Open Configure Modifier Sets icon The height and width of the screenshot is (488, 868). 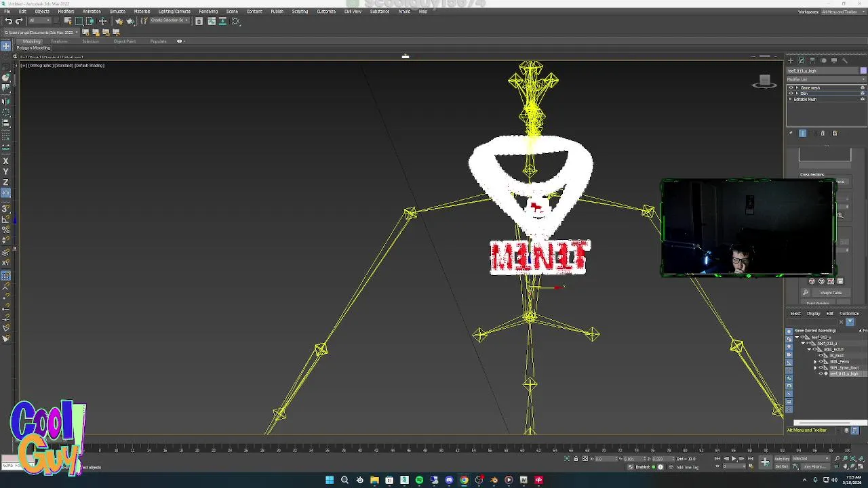(835, 134)
